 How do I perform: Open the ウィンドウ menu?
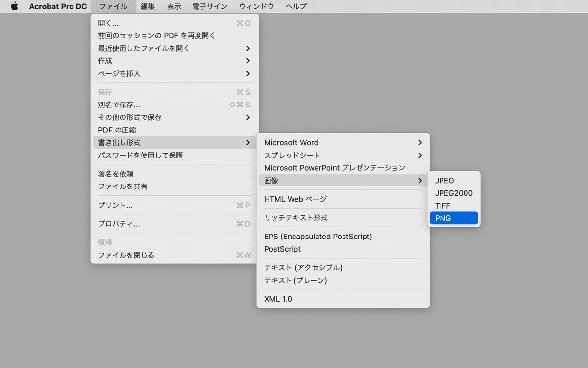(256, 6)
